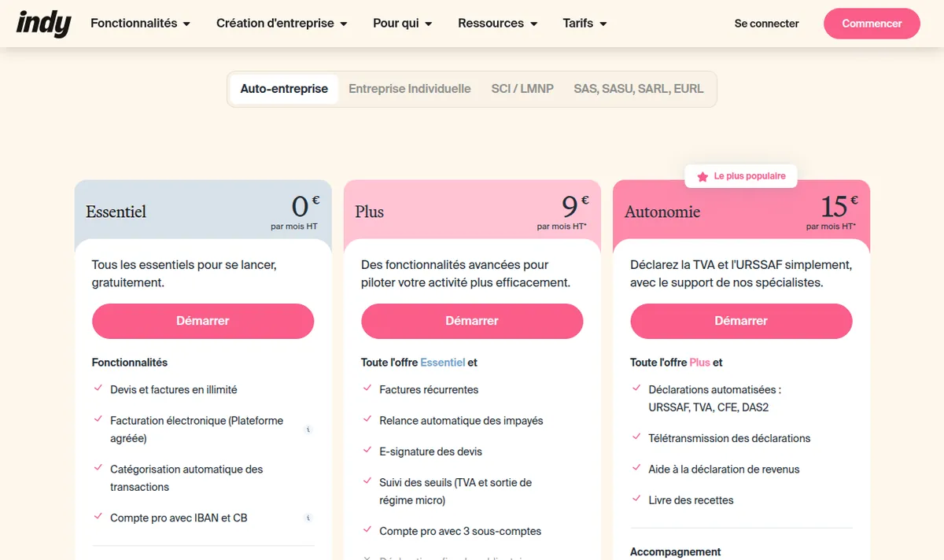This screenshot has height=560, width=944.
Task: Select the Auto-entreprise tab
Action: point(284,89)
